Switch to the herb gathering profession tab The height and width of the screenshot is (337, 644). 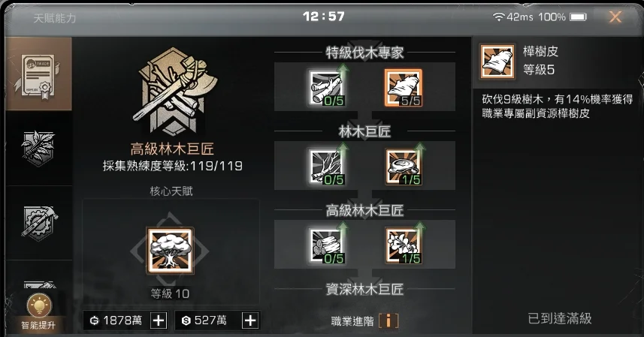click(38, 148)
